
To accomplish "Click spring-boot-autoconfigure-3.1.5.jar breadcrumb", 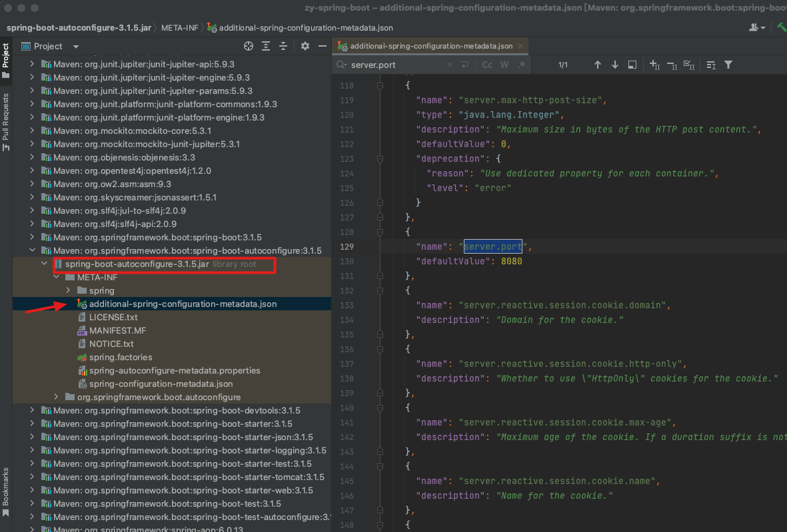I will [x=78, y=27].
